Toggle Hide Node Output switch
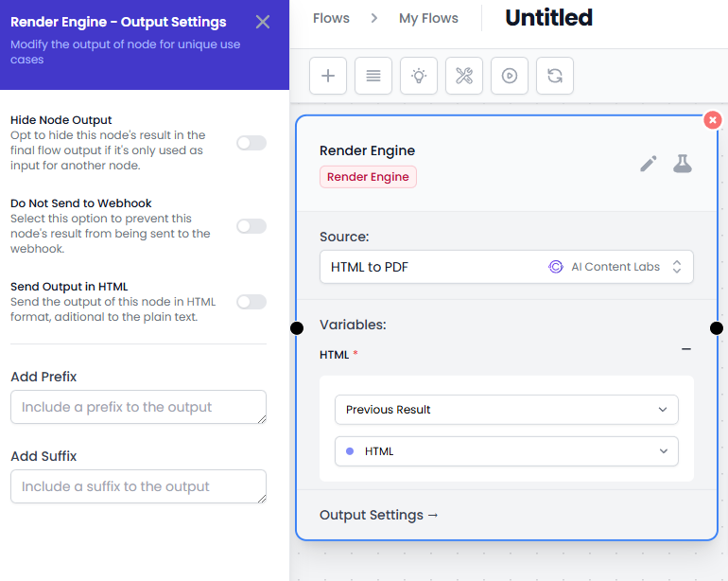Image resolution: width=728 pixels, height=581 pixels. [251, 143]
